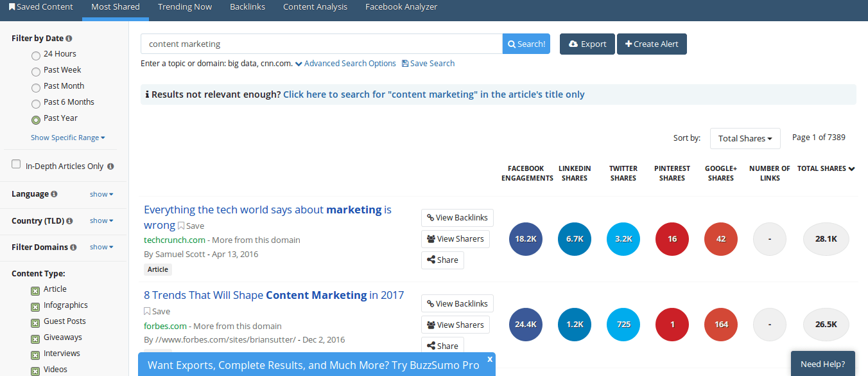Screen dimensions: 868x376
Task: Enable In-Depth Articles Only checkbox
Action: click(16, 165)
